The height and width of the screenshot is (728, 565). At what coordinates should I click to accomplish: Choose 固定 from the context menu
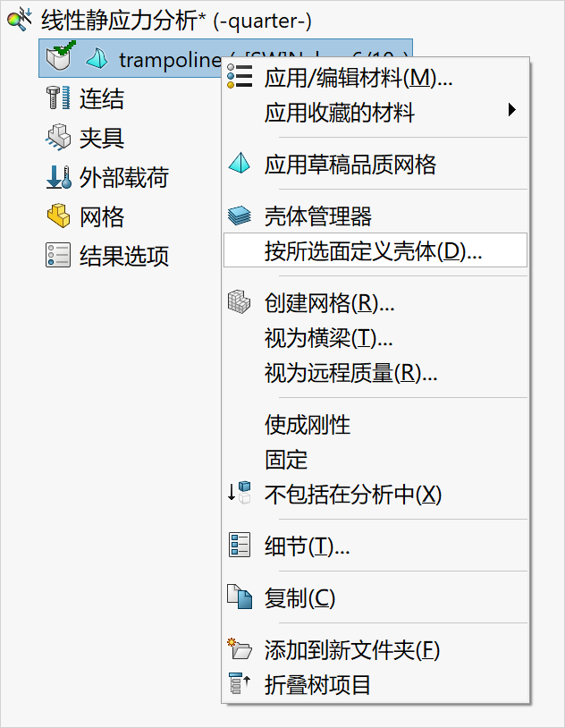click(286, 460)
